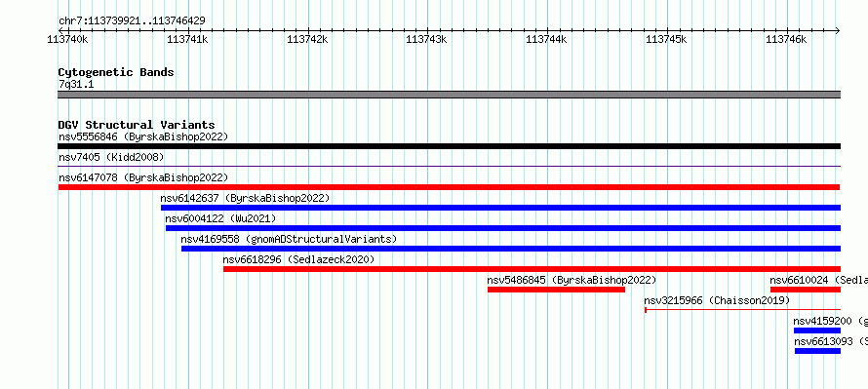The height and width of the screenshot is (389, 868).
Task: Click the 113746k ruler position
Action: (786, 39)
